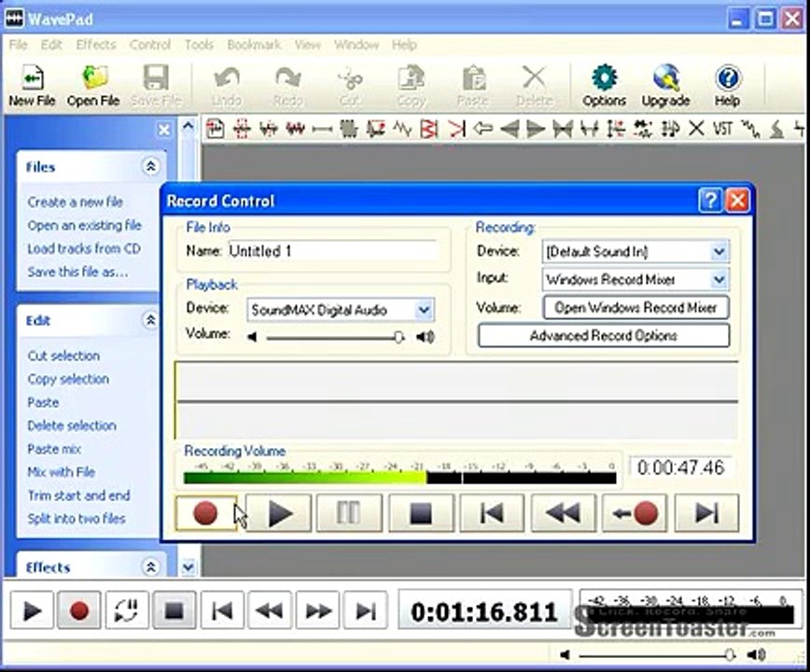Screen dimensions: 810x672
Task: Stop recording in Record Control dialog
Action: pos(421,513)
